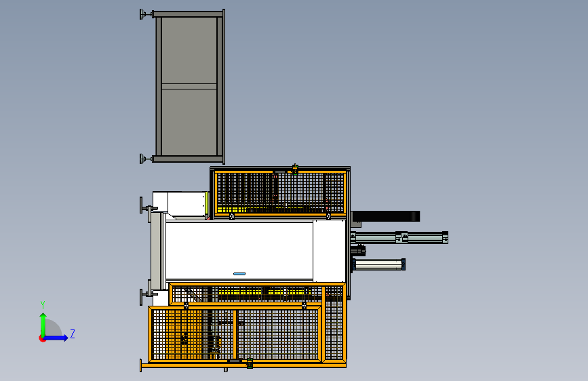The image size is (588, 381).
Task: Select the large white center panel
Action: (x=239, y=251)
